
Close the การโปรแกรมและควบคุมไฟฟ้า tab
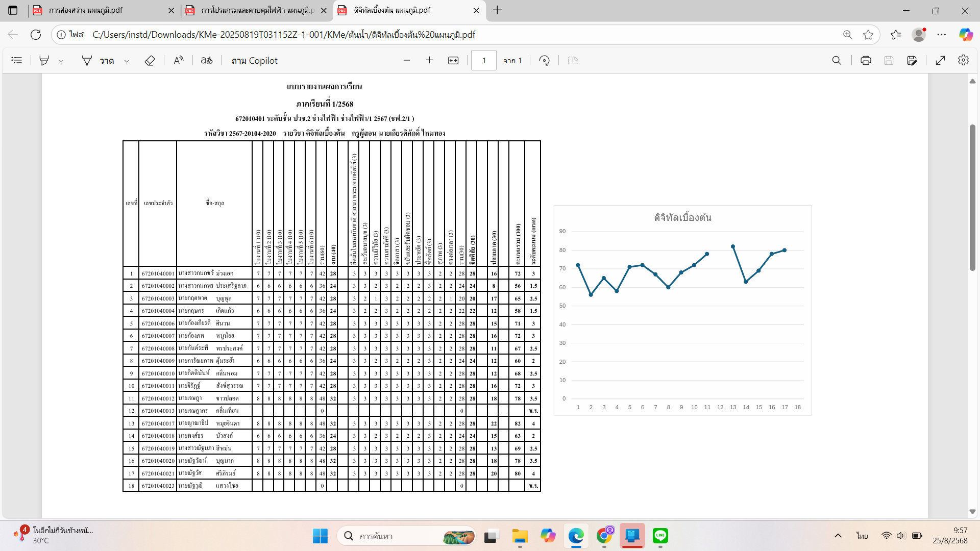pos(324,10)
